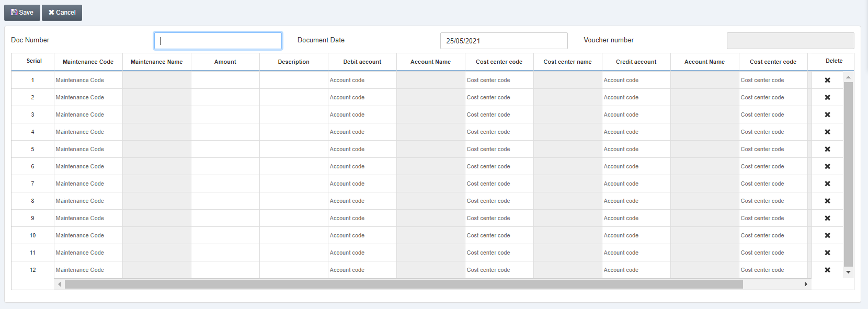Click debit Cost center code field in row 8
This screenshot has width=868, height=309.
tap(499, 201)
